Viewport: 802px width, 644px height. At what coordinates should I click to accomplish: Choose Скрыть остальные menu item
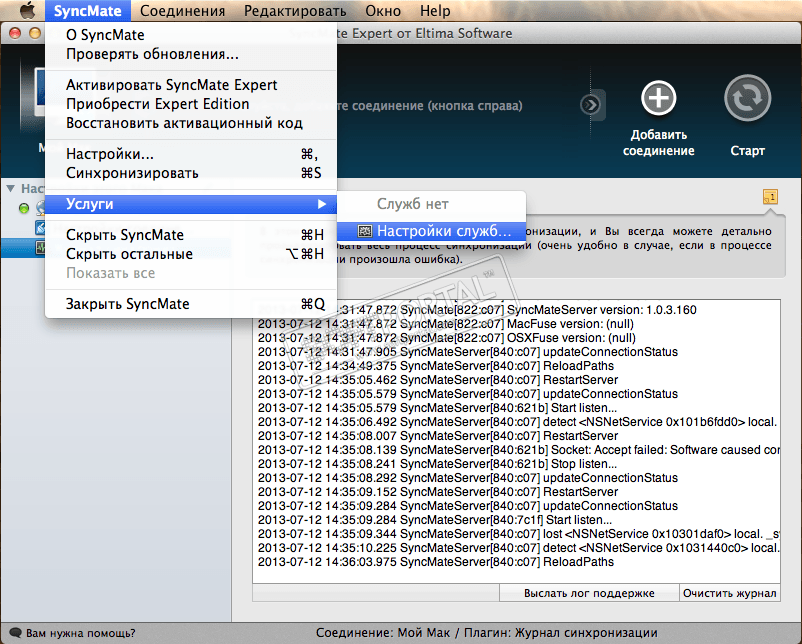click(191, 254)
